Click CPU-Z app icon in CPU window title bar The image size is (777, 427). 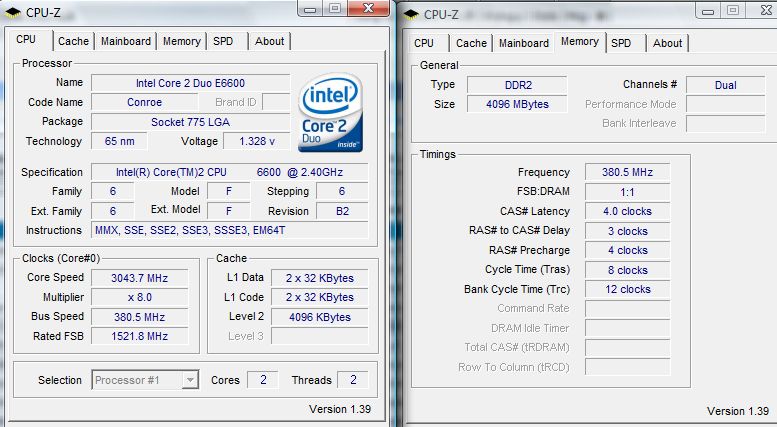pos(15,10)
